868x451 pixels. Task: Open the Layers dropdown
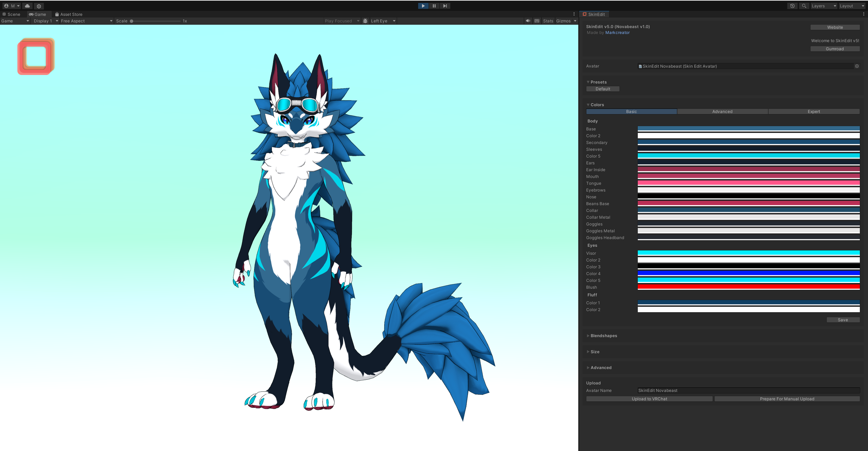tap(823, 6)
